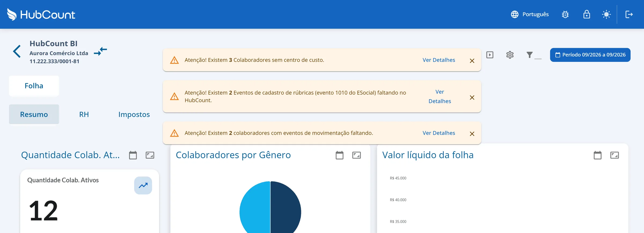Select the Resumo tab
644x233 pixels.
(34, 114)
